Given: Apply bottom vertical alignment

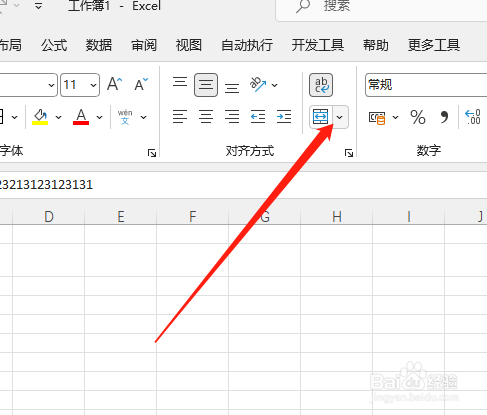Looking at the screenshot, I should pyautogui.click(x=232, y=88).
